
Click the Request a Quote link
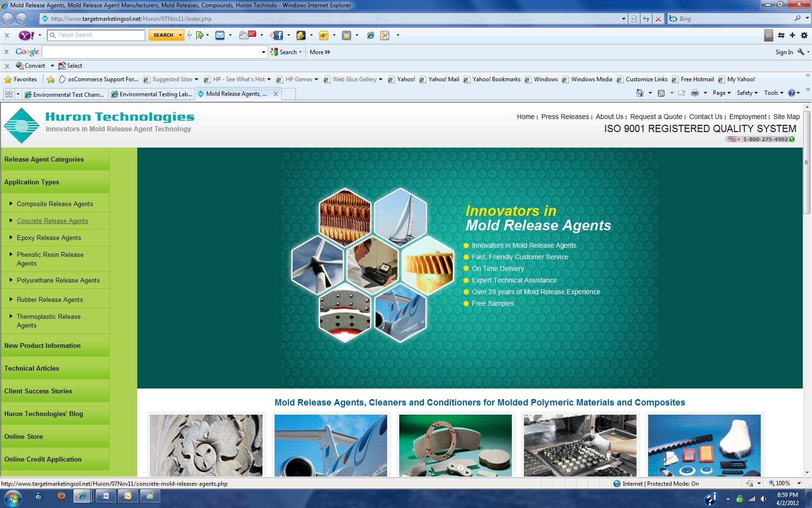click(656, 117)
